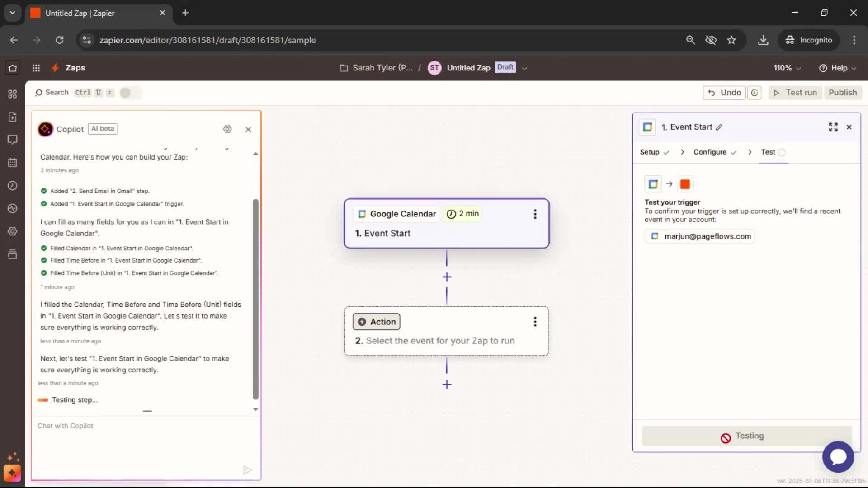
Task: Click the browser address bar
Action: coord(389,40)
